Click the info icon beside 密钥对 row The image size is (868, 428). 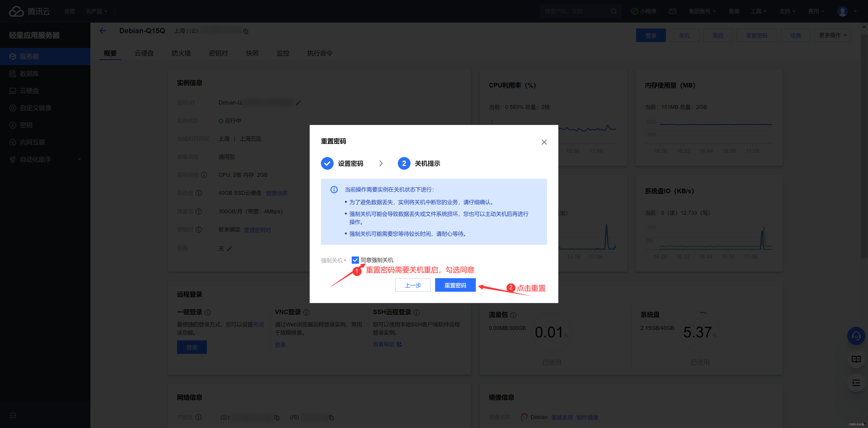[199, 230]
